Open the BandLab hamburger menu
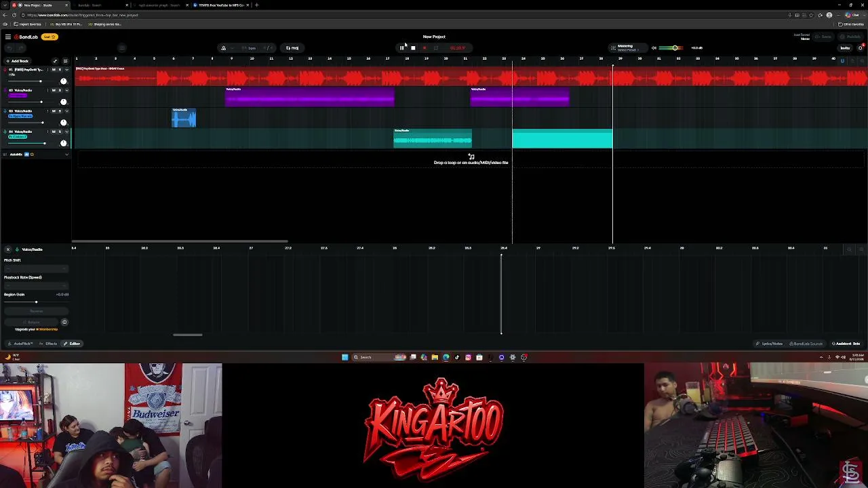Image resolution: width=868 pixels, height=488 pixels. (x=7, y=37)
